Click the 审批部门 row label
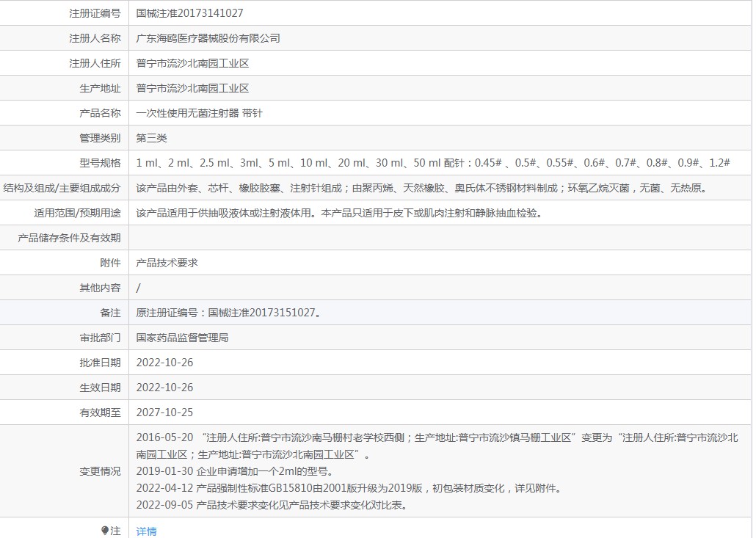The height and width of the screenshot is (538, 756). [101, 338]
